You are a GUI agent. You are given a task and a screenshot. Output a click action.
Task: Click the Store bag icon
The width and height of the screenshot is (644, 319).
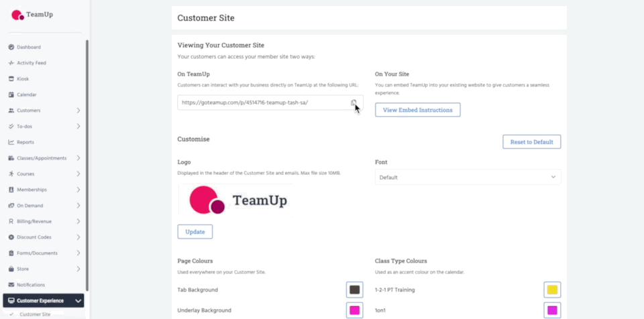[11, 269]
